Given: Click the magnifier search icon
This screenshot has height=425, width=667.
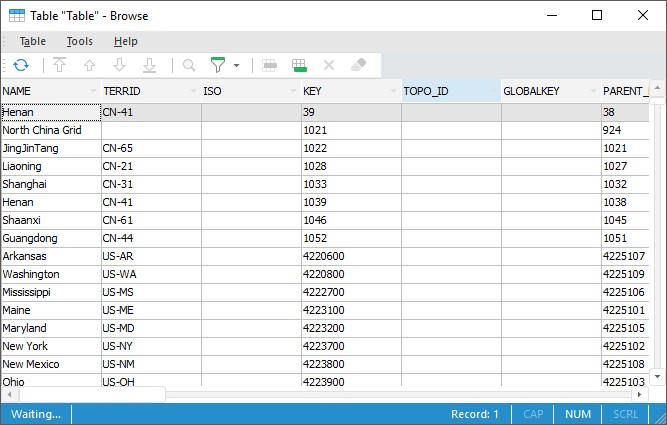Looking at the screenshot, I should [x=188, y=65].
